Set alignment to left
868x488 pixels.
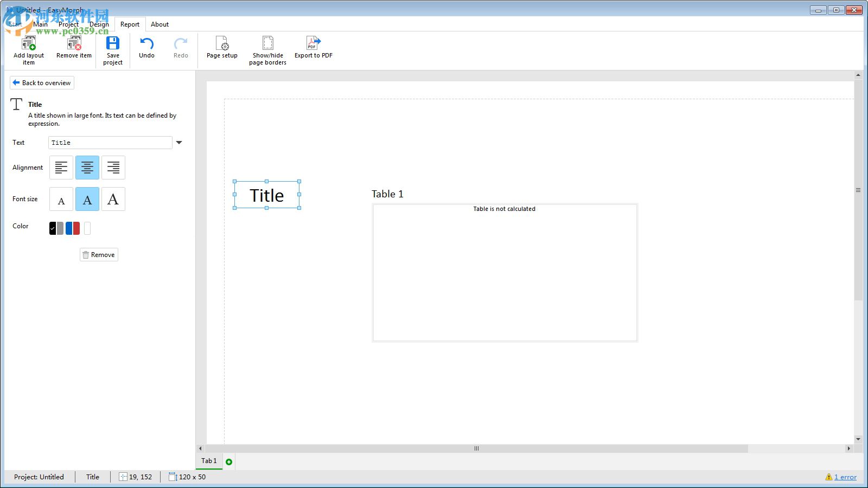click(x=61, y=168)
